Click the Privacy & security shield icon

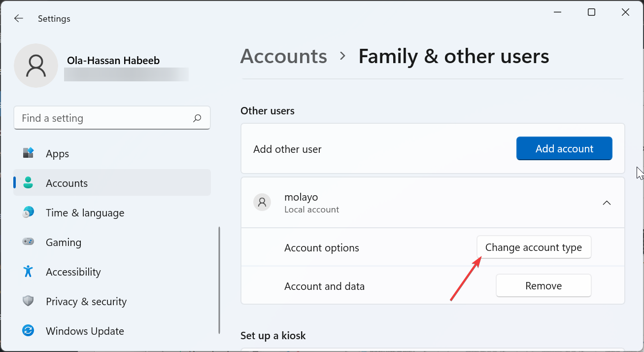[28, 301]
